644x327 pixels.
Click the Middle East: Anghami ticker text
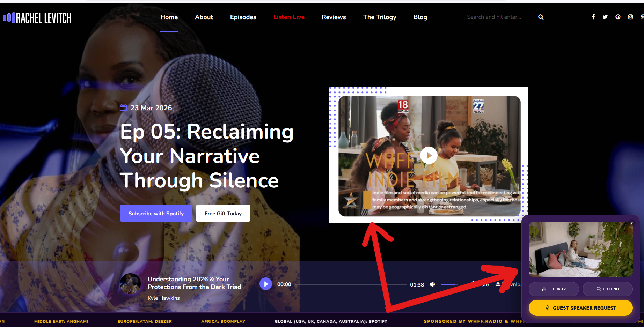[61, 321]
